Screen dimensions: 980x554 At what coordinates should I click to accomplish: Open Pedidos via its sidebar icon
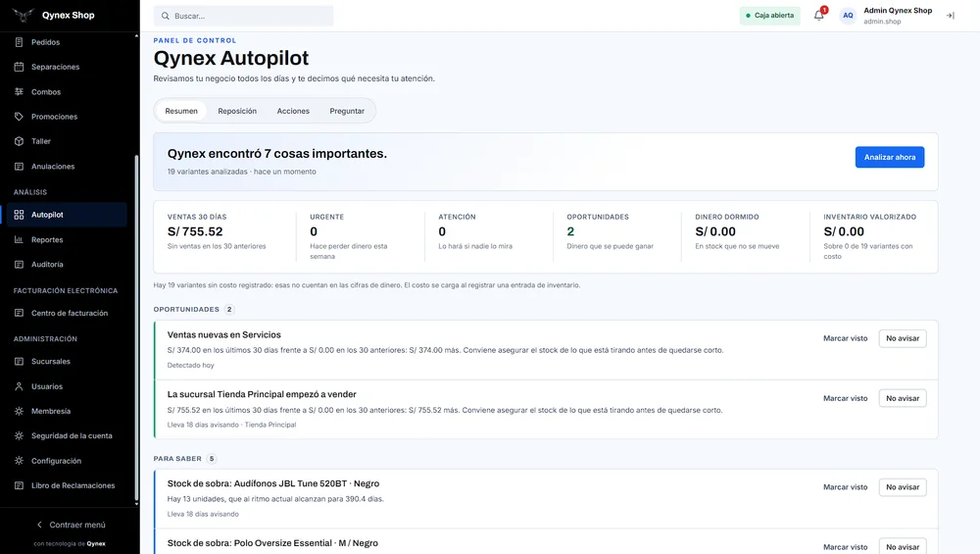click(x=19, y=42)
